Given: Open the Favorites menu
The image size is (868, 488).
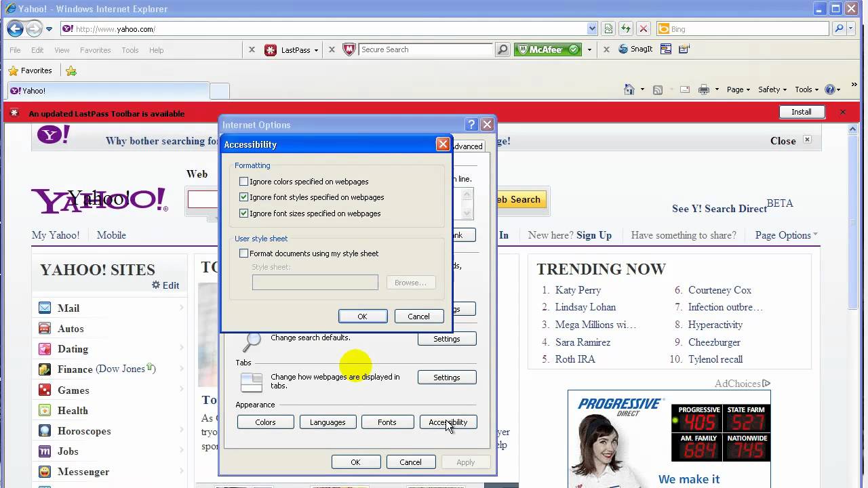Looking at the screenshot, I should pyautogui.click(x=96, y=50).
